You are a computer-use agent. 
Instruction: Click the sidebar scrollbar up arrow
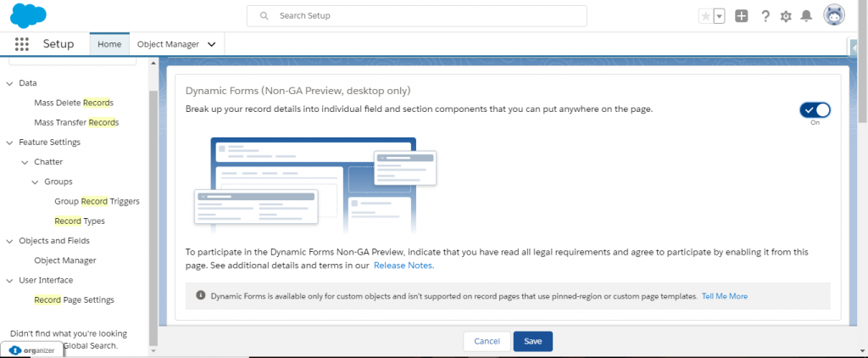(x=153, y=63)
